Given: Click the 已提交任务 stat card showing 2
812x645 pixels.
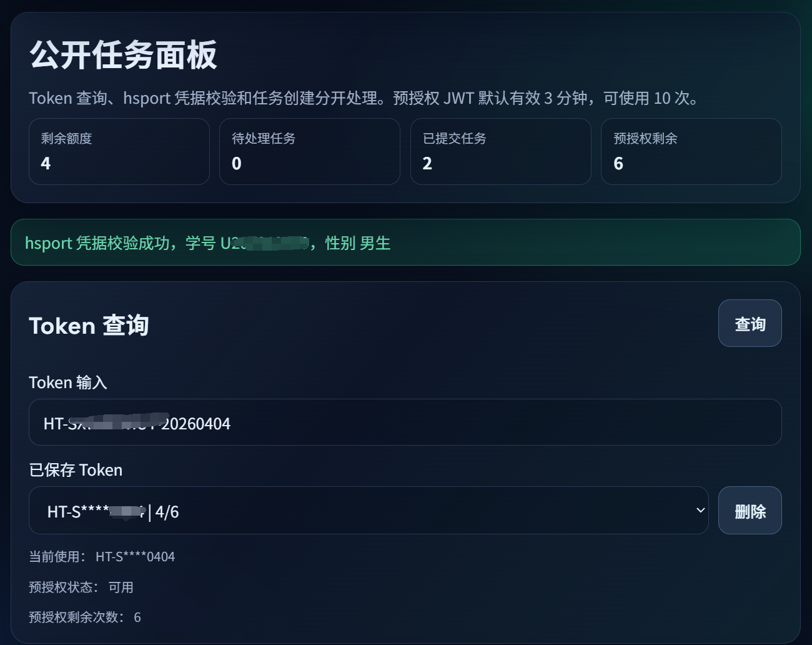Looking at the screenshot, I should (x=500, y=151).
